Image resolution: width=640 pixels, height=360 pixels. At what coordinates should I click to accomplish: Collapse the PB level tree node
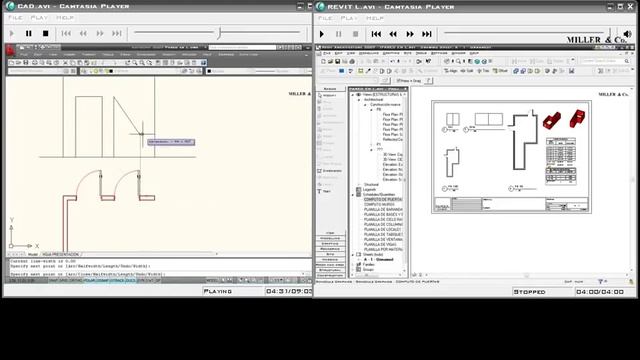tap(371, 109)
